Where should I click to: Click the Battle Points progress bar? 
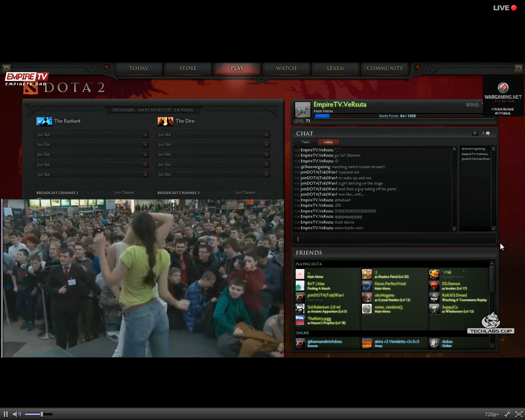pyautogui.click(x=403, y=116)
